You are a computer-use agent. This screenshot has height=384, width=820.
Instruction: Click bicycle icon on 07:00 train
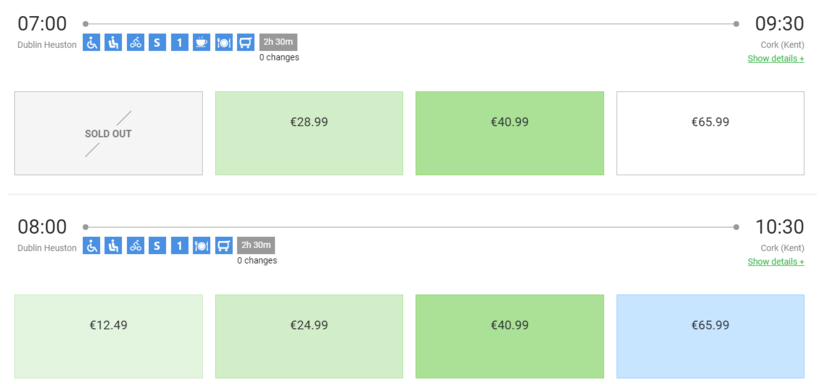click(135, 42)
